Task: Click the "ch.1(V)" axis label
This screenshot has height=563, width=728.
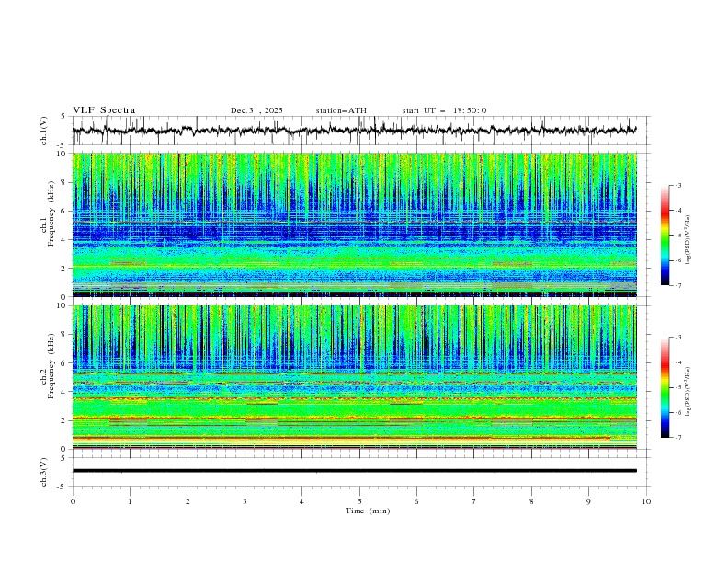Action: [44, 131]
